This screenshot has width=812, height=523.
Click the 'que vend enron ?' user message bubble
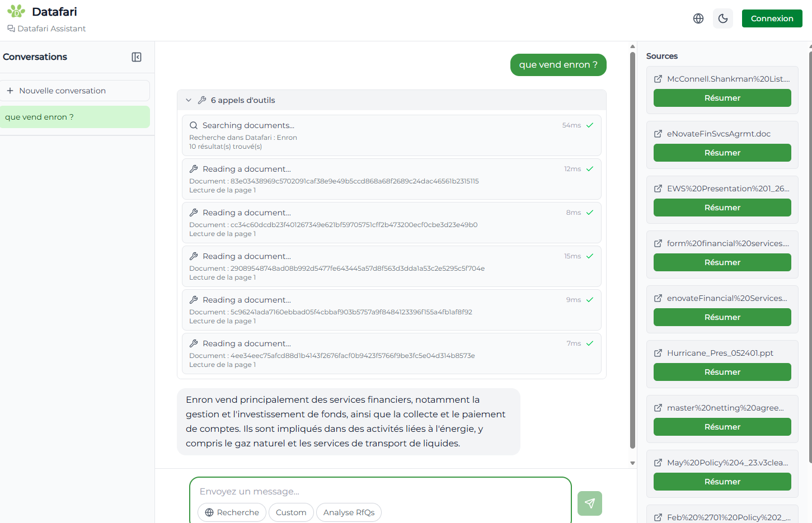[558, 65]
